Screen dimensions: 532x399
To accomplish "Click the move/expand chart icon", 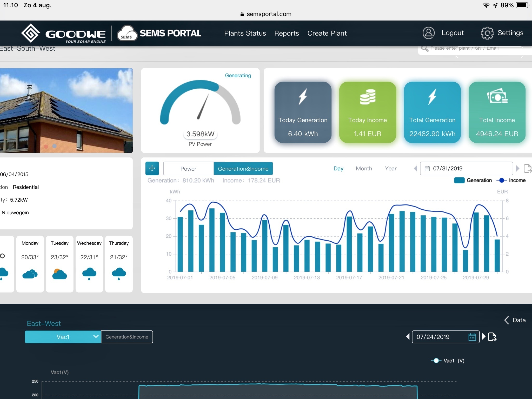I will click(152, 168).
